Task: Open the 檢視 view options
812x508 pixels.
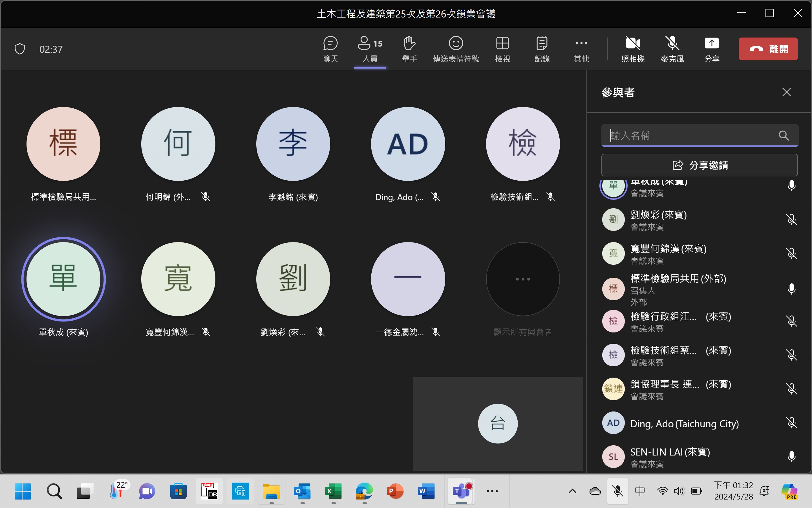Action: 502,49
